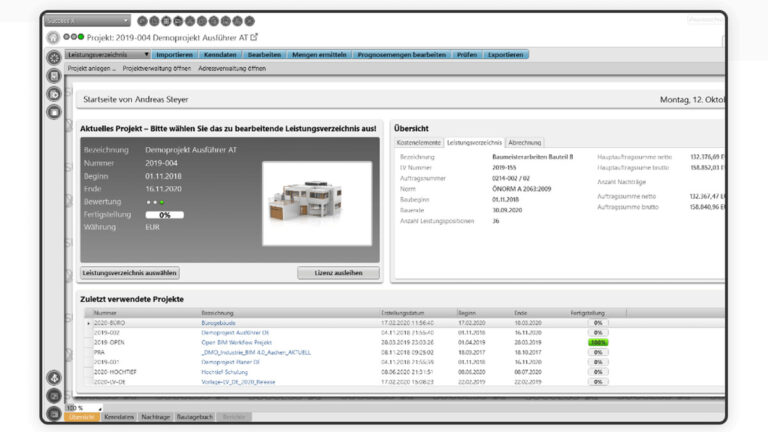Click the first round icon in top toolbar

142,20
